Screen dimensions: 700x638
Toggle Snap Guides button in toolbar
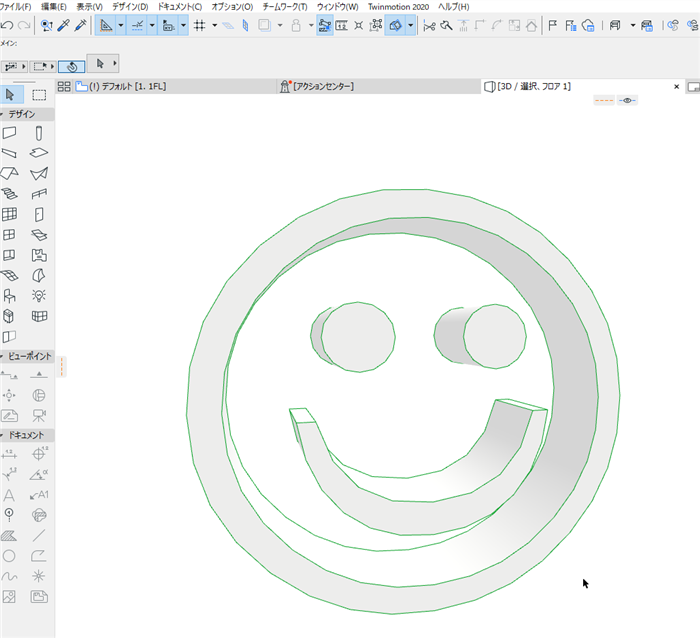[137, 25]
